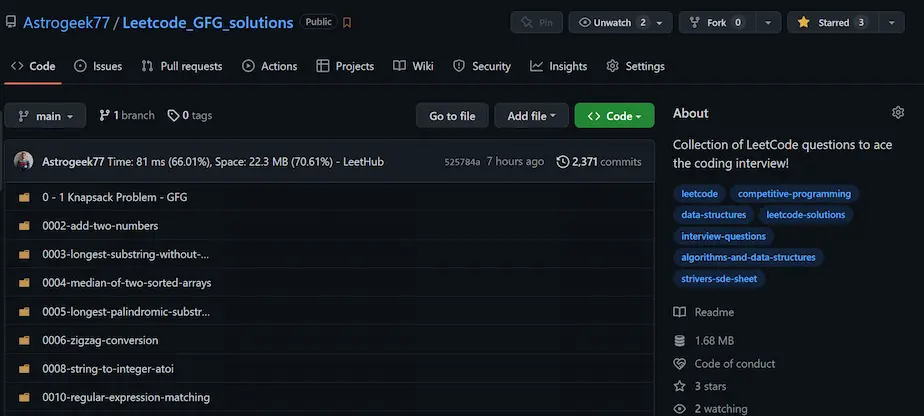Open the Add file dropdown
The width and height of the screenshot is (924, 416).
point(532,115)
